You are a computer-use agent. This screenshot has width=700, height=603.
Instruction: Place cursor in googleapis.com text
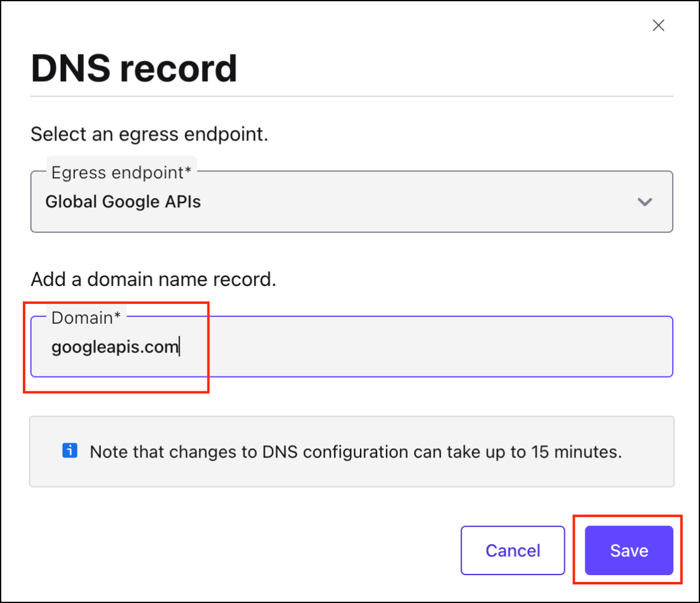115,347
